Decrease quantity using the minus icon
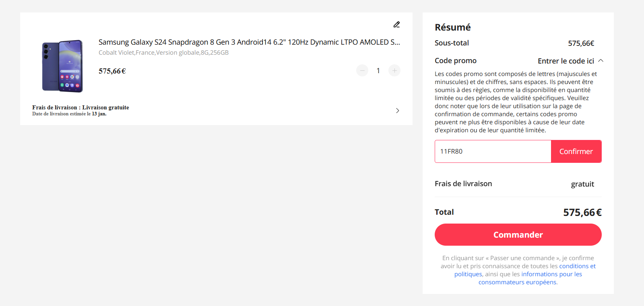 362,70
